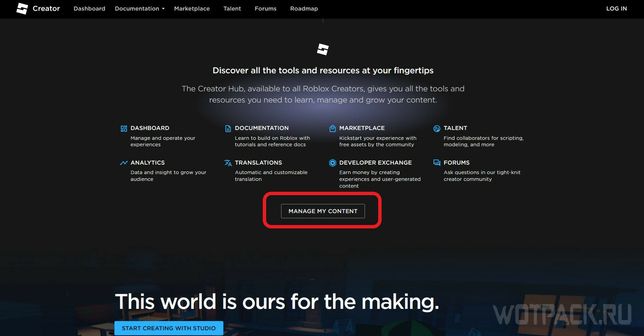Open Dashboard in the top navigation
This screenshot has height=336, width=644.
point(89,8)
